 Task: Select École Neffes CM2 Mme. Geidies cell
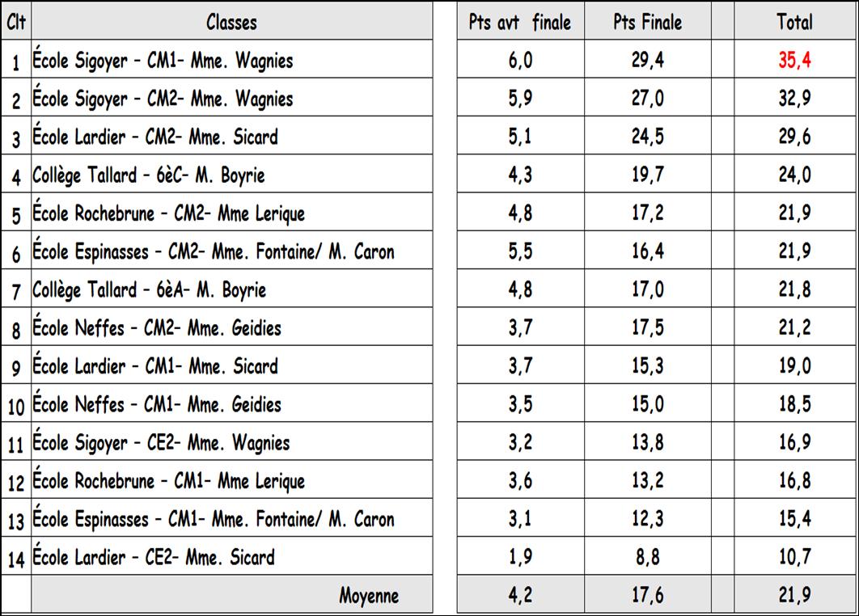tap(231, 327)
